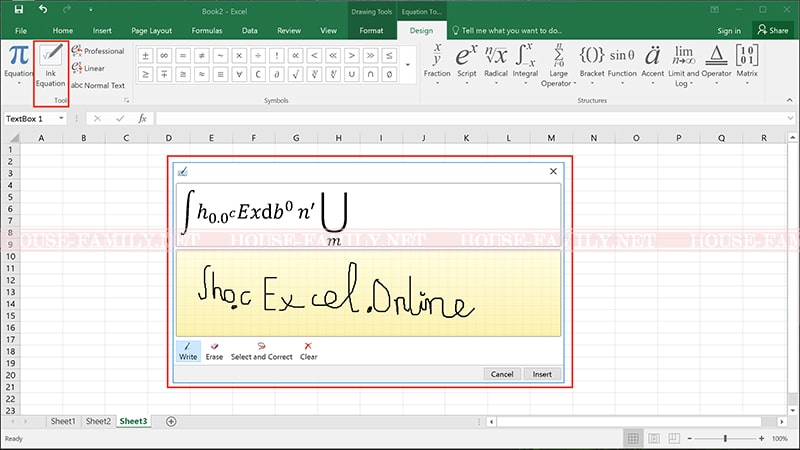
Task: Click Cancel in ink dialog
Action: (x=502, y=374)
